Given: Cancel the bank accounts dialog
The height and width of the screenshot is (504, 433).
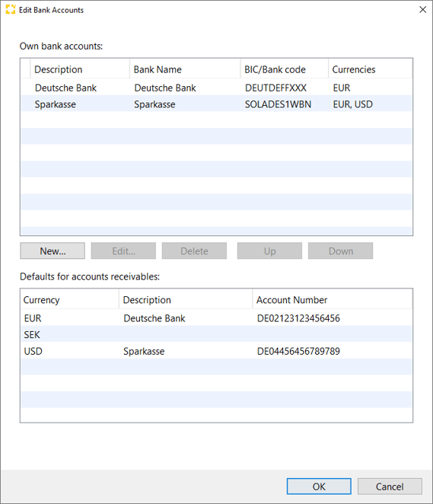Looking at the screenshot, I should pos(390,486).
